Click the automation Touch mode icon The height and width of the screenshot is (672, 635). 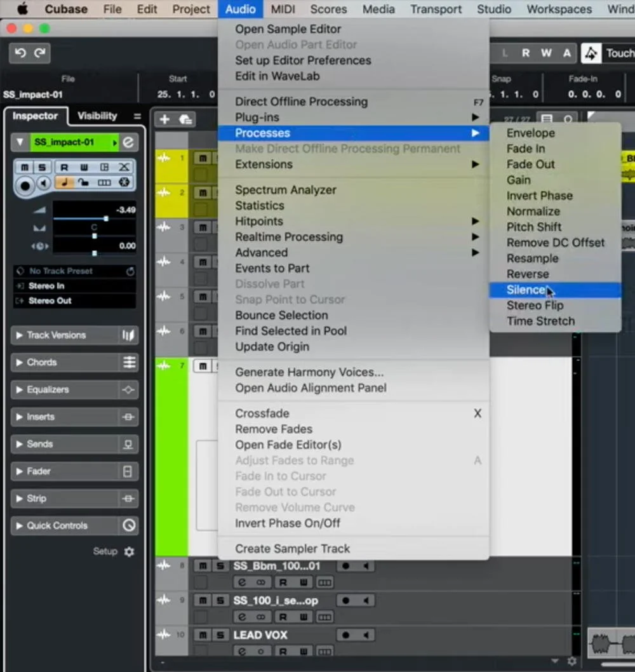point(591,53)
